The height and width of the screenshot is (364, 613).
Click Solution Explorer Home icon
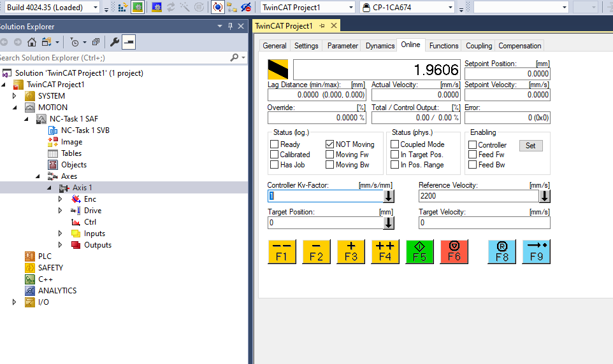[x=32, y=42]
